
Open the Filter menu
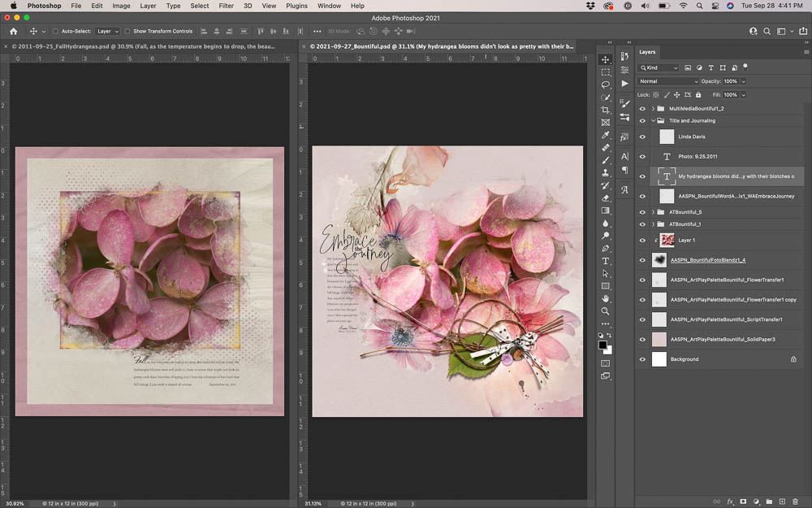[226, 6]
